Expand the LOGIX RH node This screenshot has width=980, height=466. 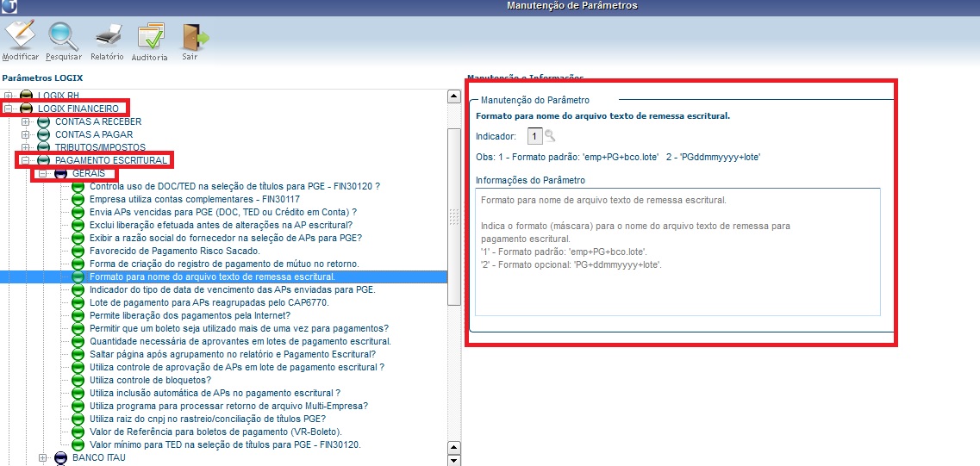[x=8, y=96]
